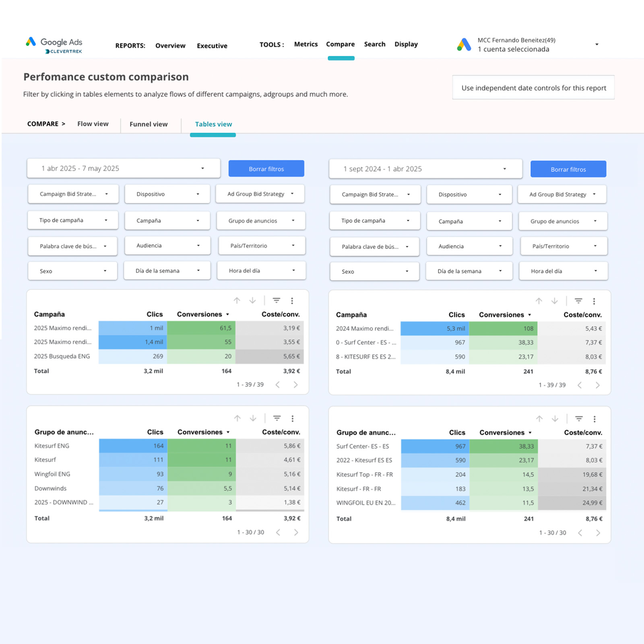Click filter icon in left Grupo de anuncios table
This screenshot has height=644, width=644.
pos(277,419)
